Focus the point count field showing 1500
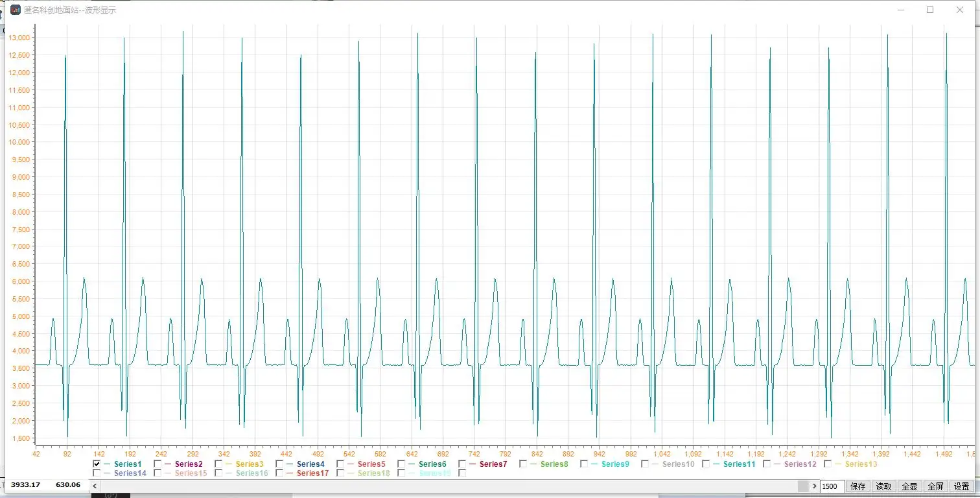This screenshot has height=498, width=980. pos(832,486)
